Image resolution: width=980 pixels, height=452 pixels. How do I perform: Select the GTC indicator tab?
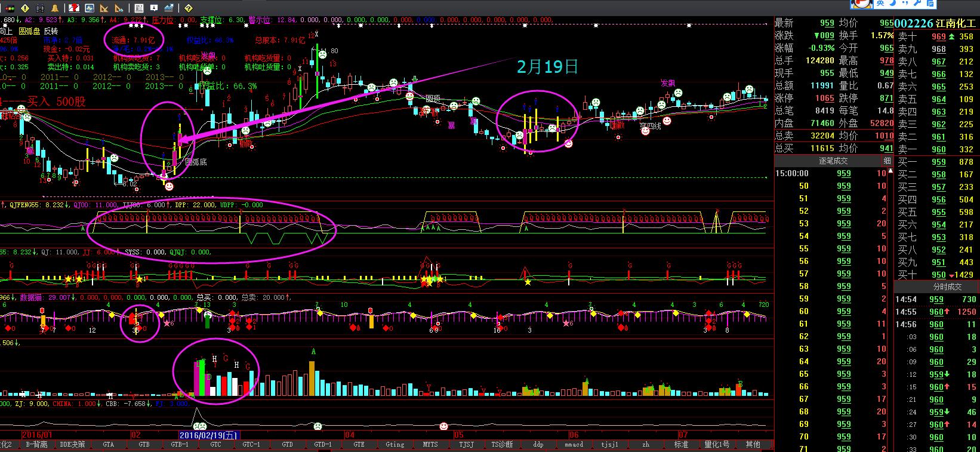tap(215, 444)
